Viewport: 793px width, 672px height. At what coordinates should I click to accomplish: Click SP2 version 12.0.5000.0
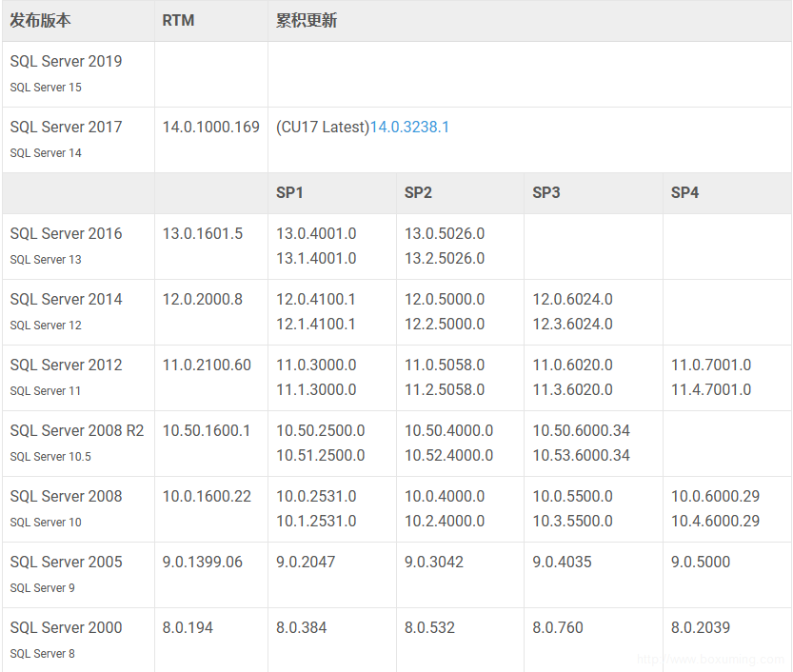click(x=445, y=299)
